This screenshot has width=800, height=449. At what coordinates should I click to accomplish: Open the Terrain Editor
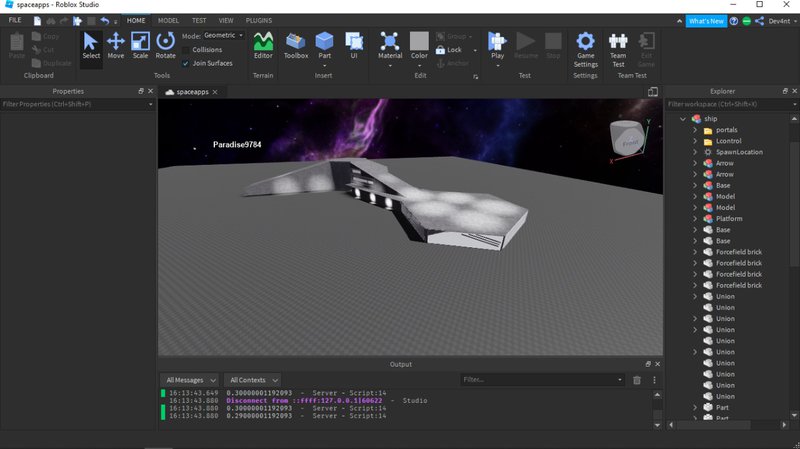point(263,45)
